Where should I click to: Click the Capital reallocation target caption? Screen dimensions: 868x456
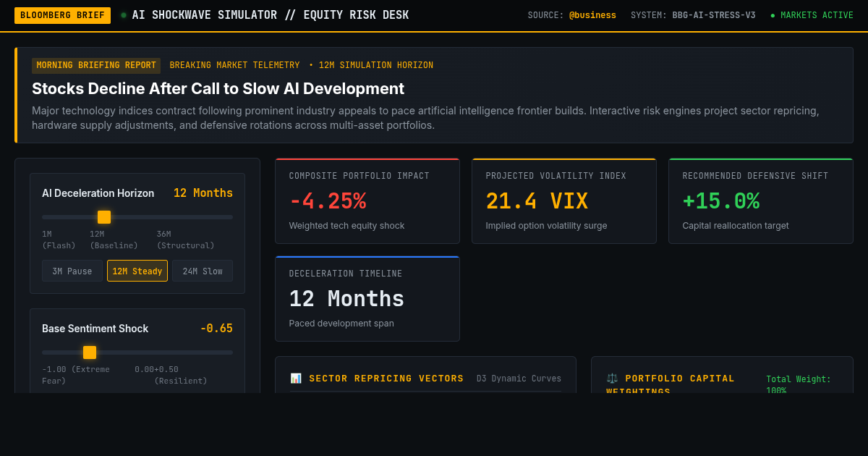point(736,226)
